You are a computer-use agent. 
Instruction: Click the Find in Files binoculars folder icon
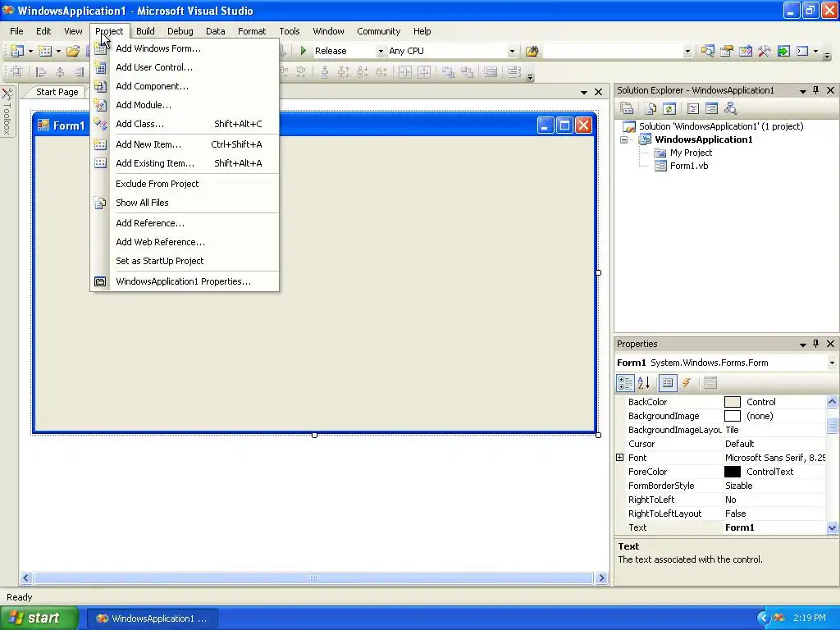click(532, 51)
